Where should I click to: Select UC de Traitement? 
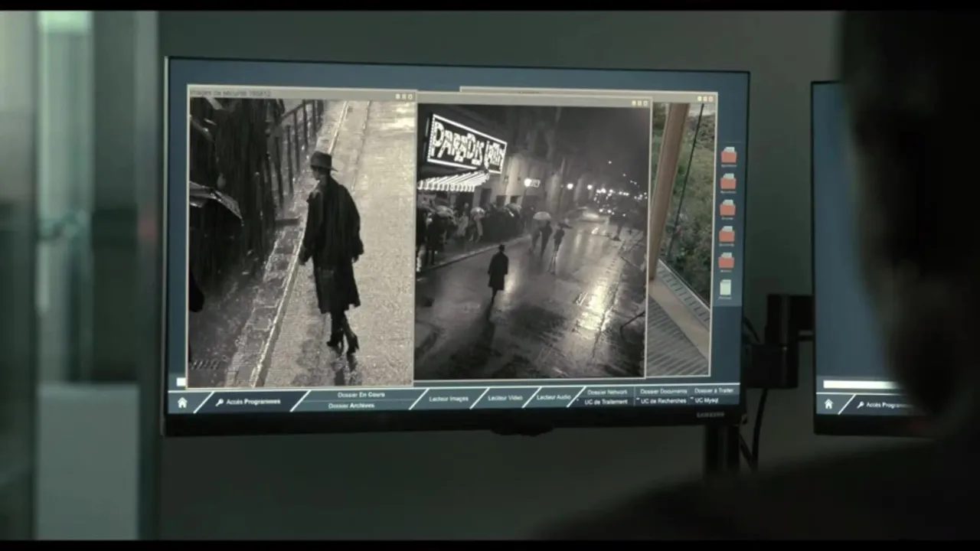coord(606,402)
